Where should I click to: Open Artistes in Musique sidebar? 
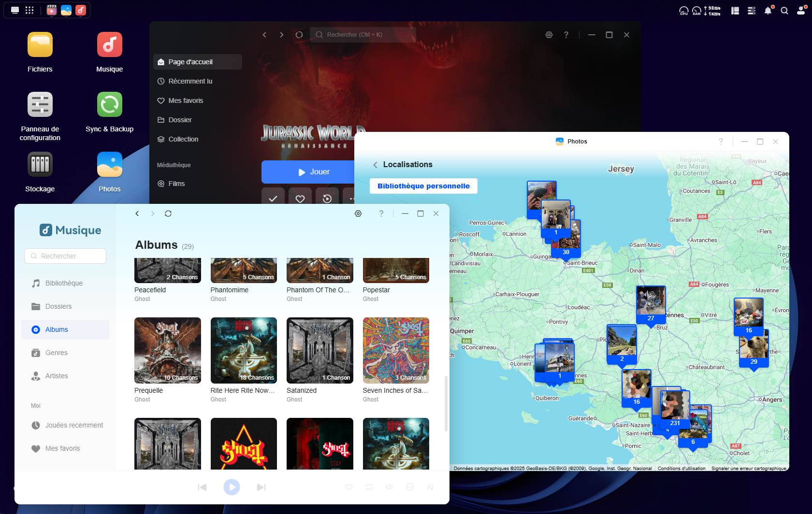point(65,376)
